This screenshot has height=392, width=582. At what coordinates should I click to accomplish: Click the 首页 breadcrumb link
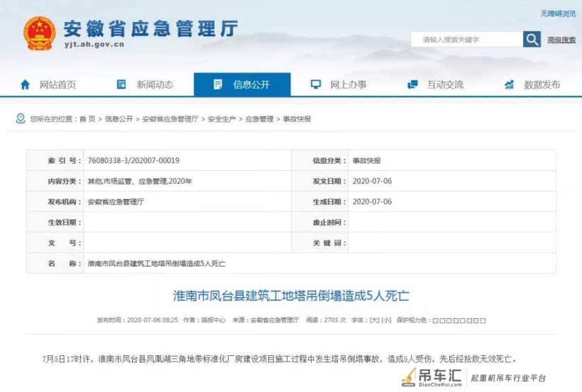(x=87, y=119)
